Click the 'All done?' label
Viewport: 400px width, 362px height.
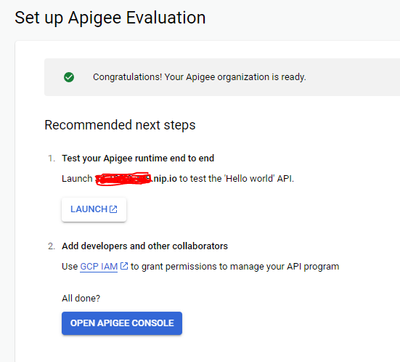coord(81,298)
